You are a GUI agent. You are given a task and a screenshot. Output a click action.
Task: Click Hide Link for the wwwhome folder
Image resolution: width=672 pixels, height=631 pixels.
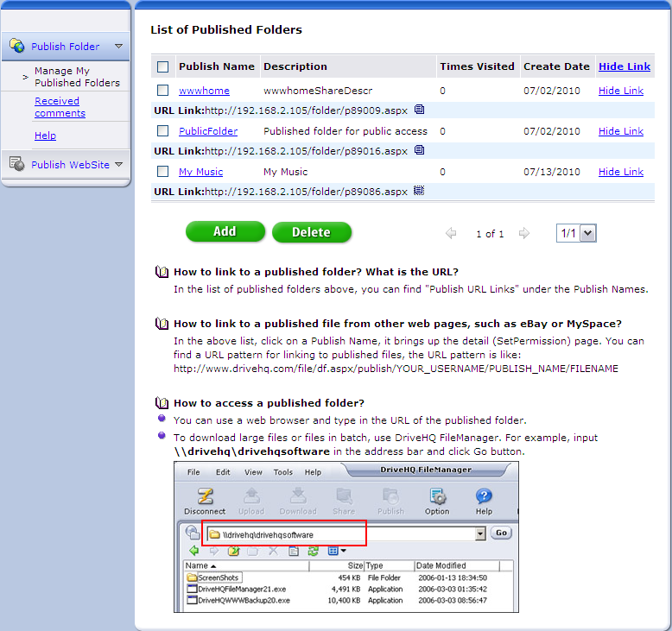(620, 91)
